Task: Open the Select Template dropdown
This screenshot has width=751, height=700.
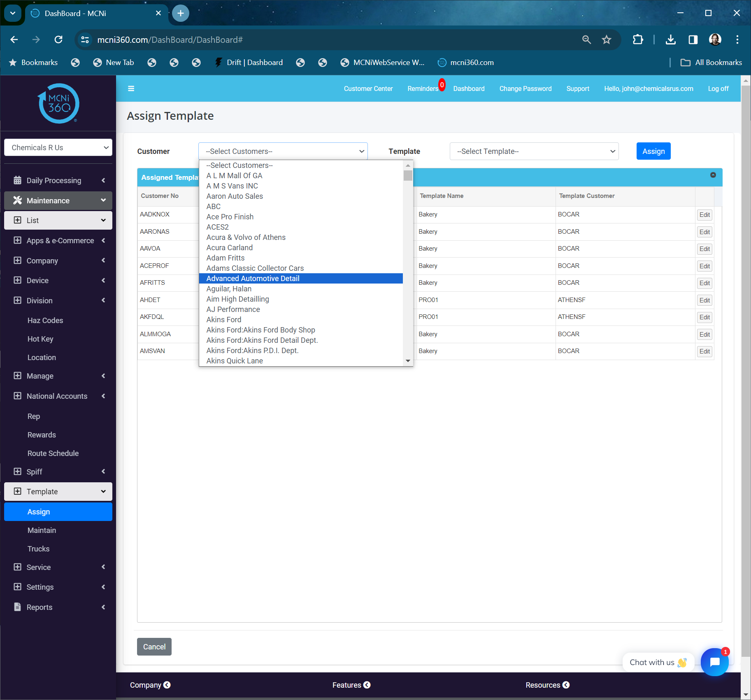Action: [x=534, y=151]
